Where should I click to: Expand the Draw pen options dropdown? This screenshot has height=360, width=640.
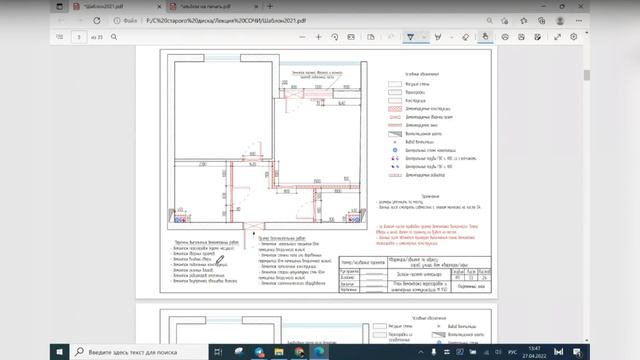tap(424, 37)
